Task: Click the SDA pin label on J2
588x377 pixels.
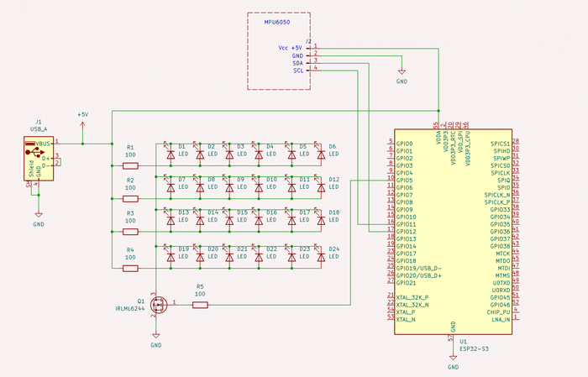Action: tap(297, 63)
